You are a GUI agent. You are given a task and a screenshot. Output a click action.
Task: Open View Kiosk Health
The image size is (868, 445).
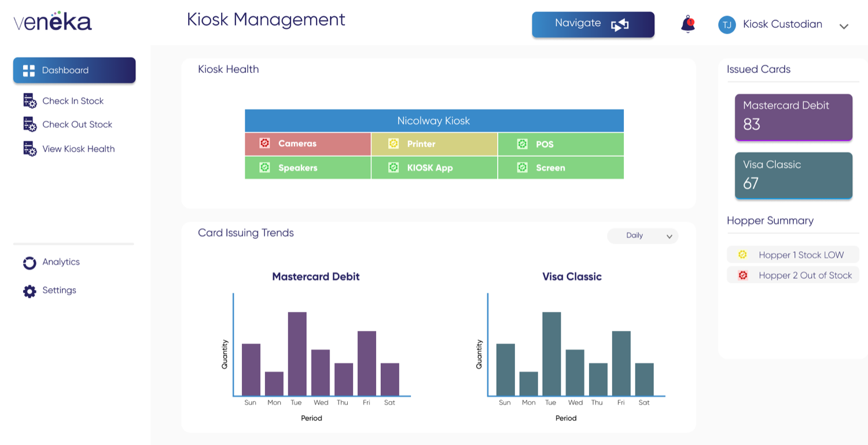pos(78,149)
